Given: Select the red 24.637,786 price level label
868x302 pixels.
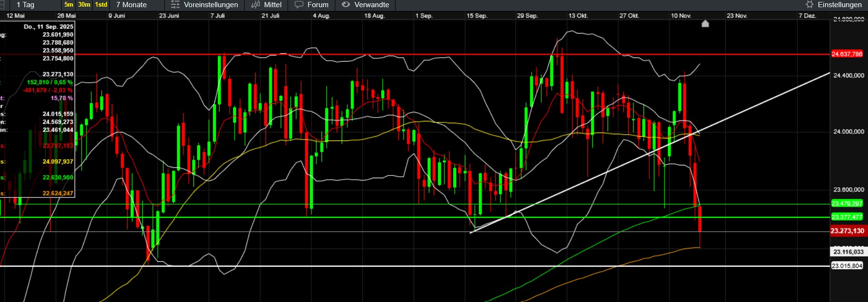Looking at the screenshot, I should click(847, 54).
